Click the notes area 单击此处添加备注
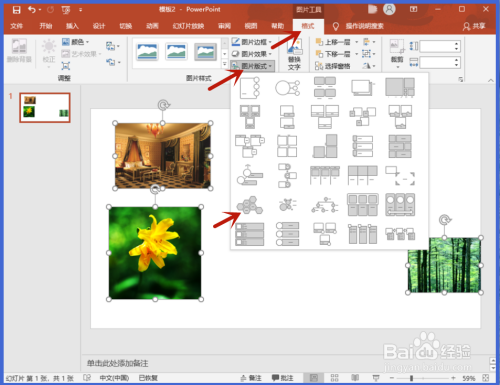The width and height of the screenshot is (500, 385). point(118,363)
